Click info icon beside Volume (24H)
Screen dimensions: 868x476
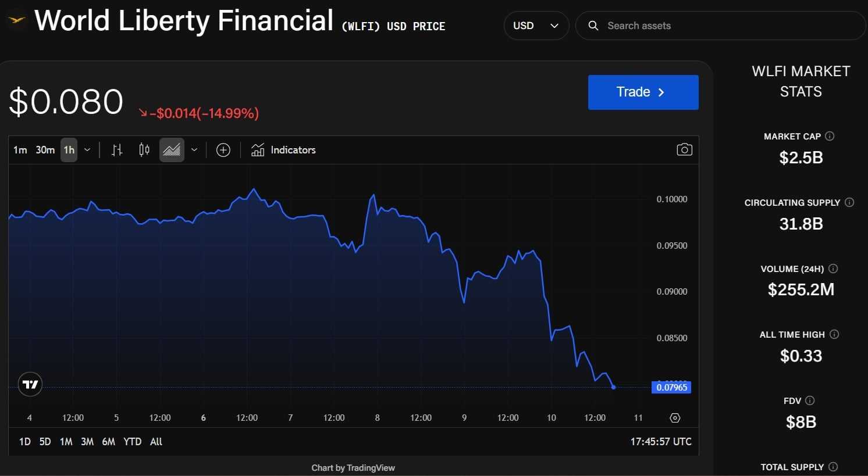pos(833,269)
